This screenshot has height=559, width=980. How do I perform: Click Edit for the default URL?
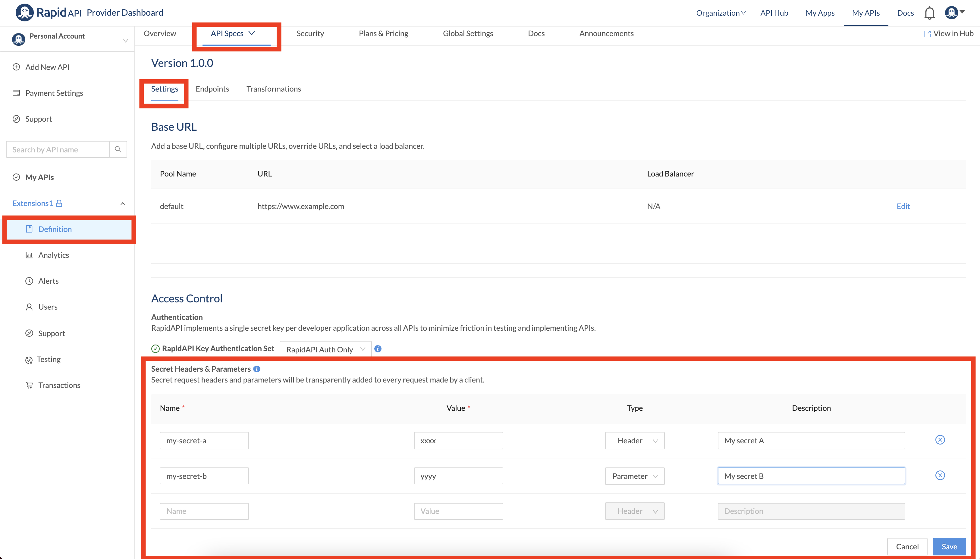pyautogui.click(x=903, y=206)
